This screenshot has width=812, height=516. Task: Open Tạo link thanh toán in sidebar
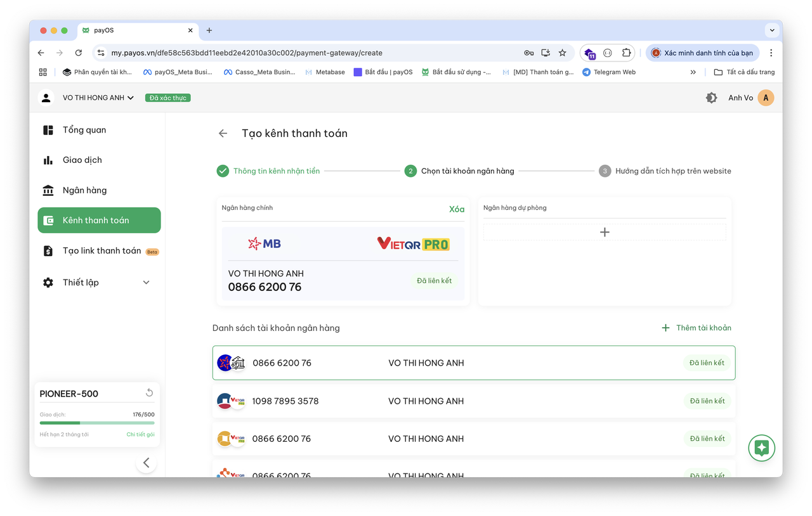coord(99,251)
